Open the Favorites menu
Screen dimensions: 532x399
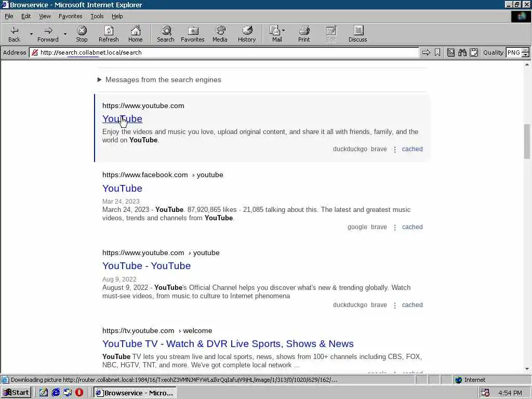70,16
